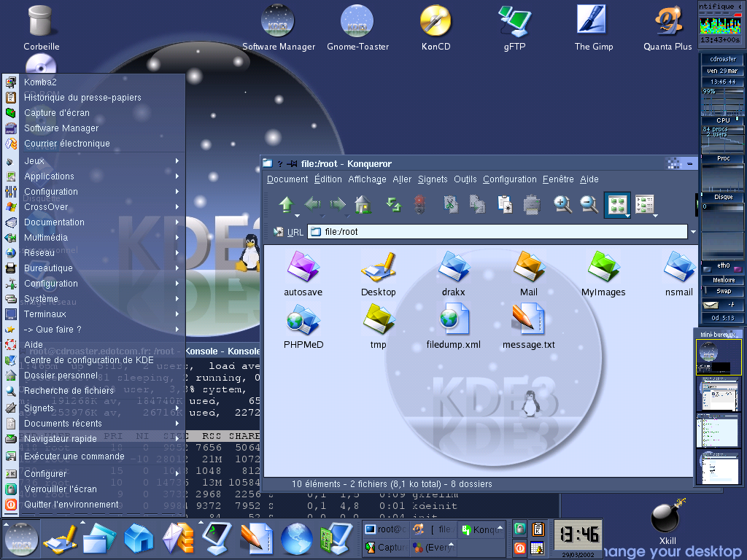Click the Paste toolbar icon in Konqueror
747x560 pixels.
[505, 204]
